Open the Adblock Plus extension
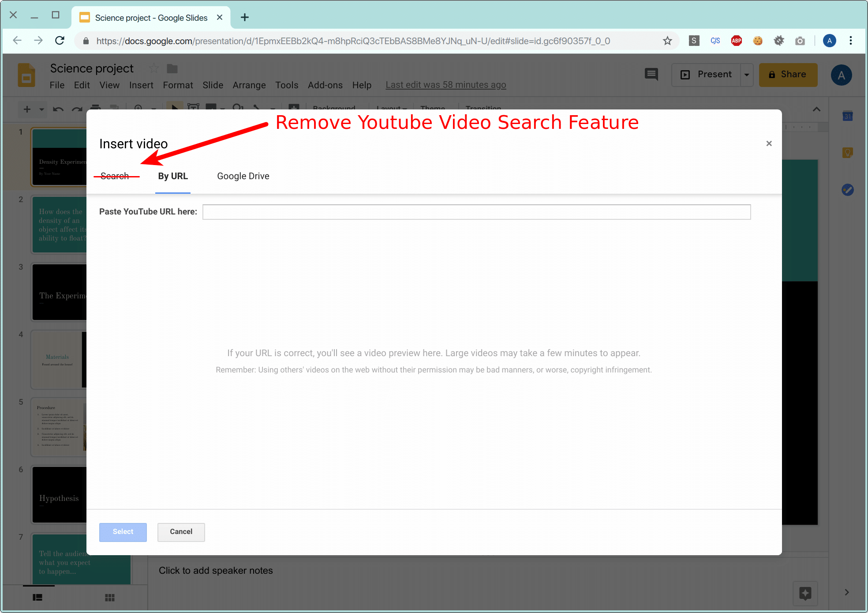 (736, 41)
